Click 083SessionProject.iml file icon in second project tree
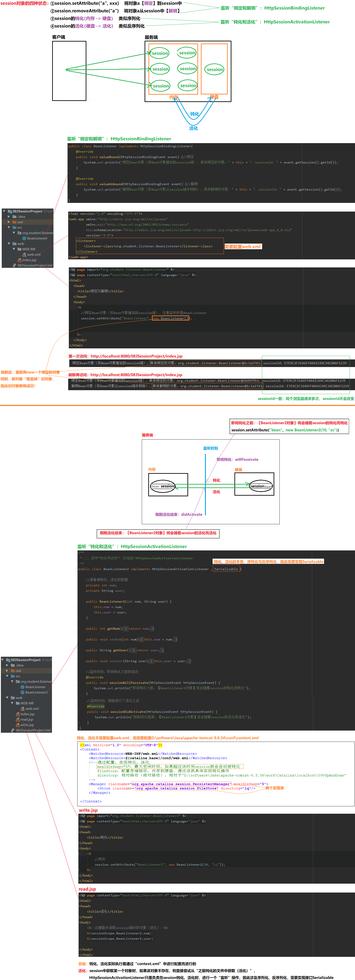The width and height of the screenshot is (355, 980). pos(13,730)
